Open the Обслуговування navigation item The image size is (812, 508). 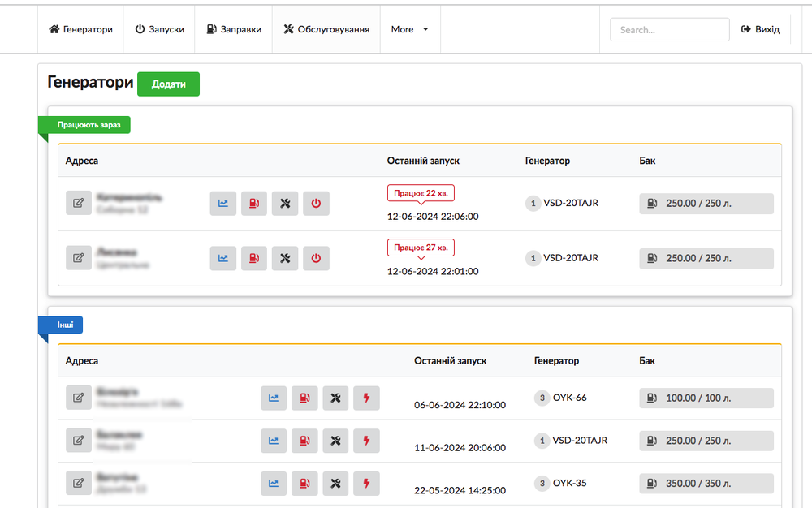(326, 29)
